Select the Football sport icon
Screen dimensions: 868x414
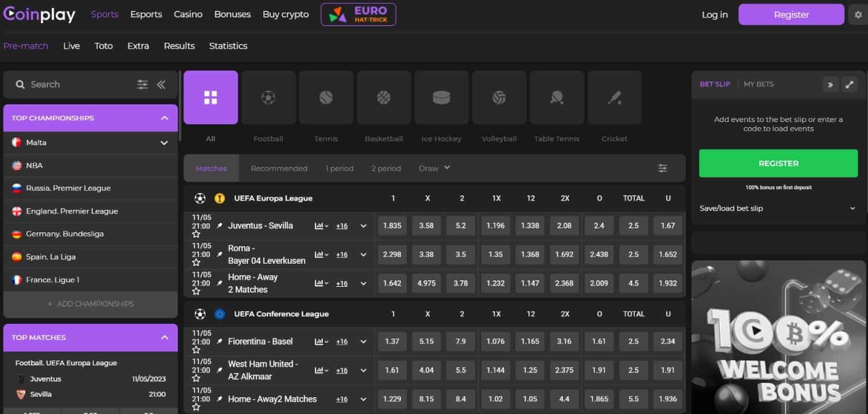(268, 98)
